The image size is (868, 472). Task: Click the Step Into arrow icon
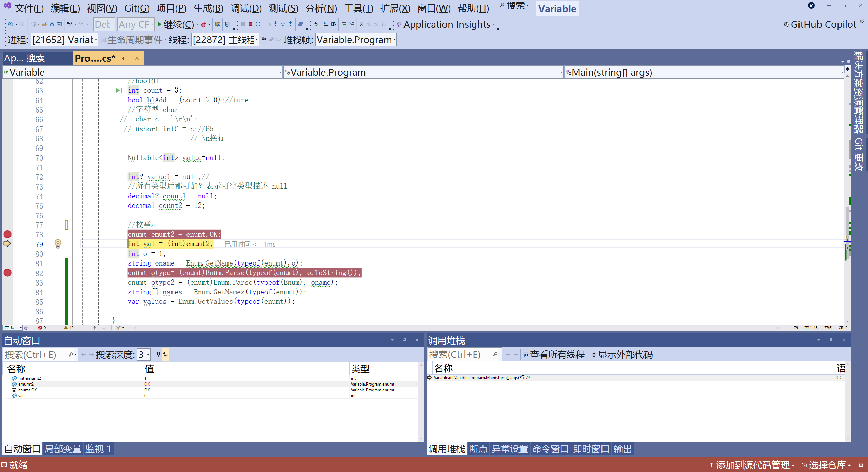(275, 24)
